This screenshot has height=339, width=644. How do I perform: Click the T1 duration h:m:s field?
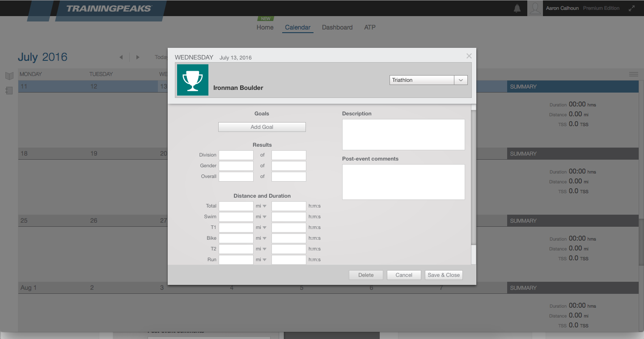coord(289,228)
